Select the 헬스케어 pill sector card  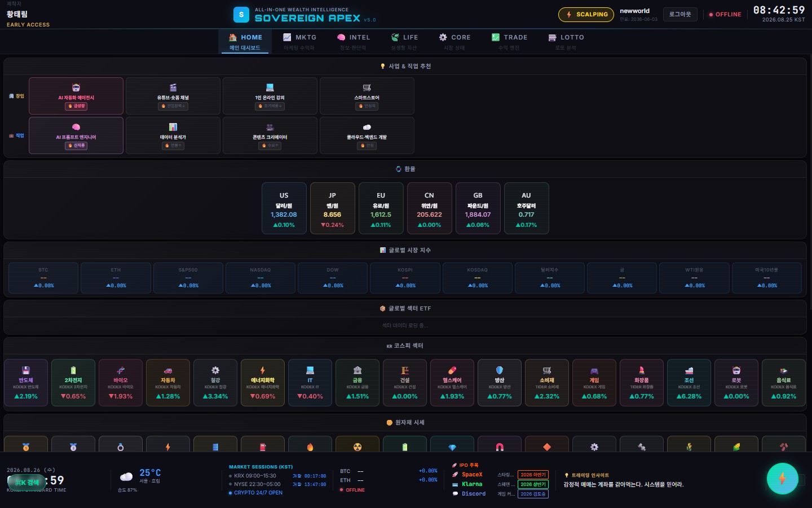452,383
